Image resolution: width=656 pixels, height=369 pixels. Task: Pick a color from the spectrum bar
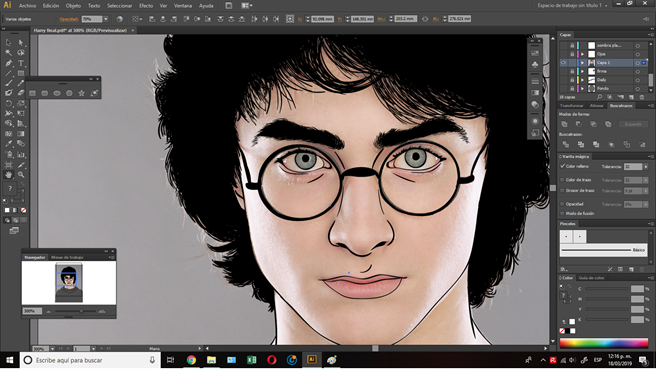604,343
